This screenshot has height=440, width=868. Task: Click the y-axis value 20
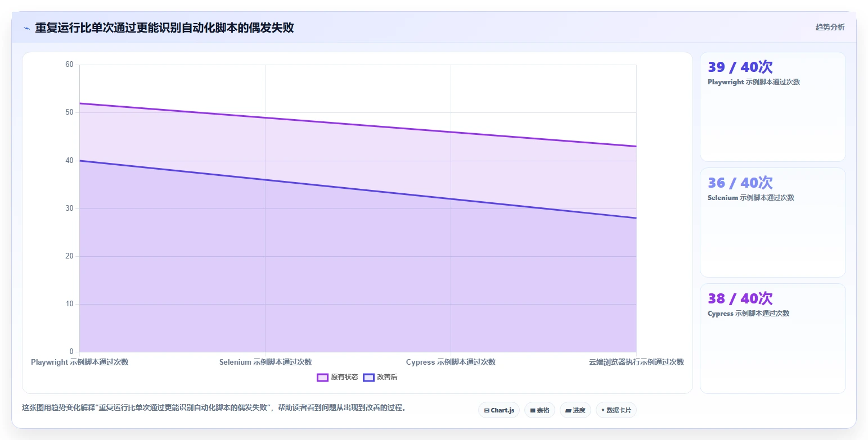pyautogui.click(x=69, y=256)
